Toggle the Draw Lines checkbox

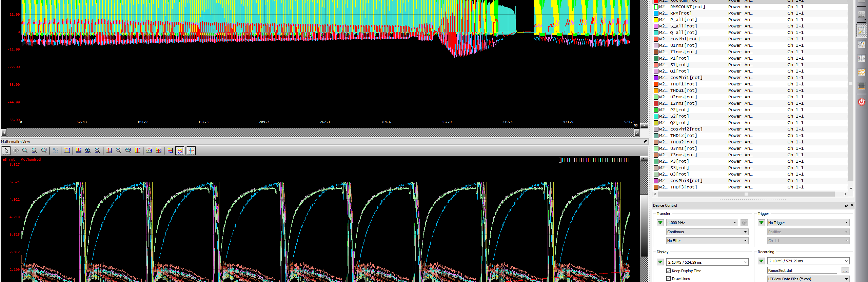click(668, 279)
